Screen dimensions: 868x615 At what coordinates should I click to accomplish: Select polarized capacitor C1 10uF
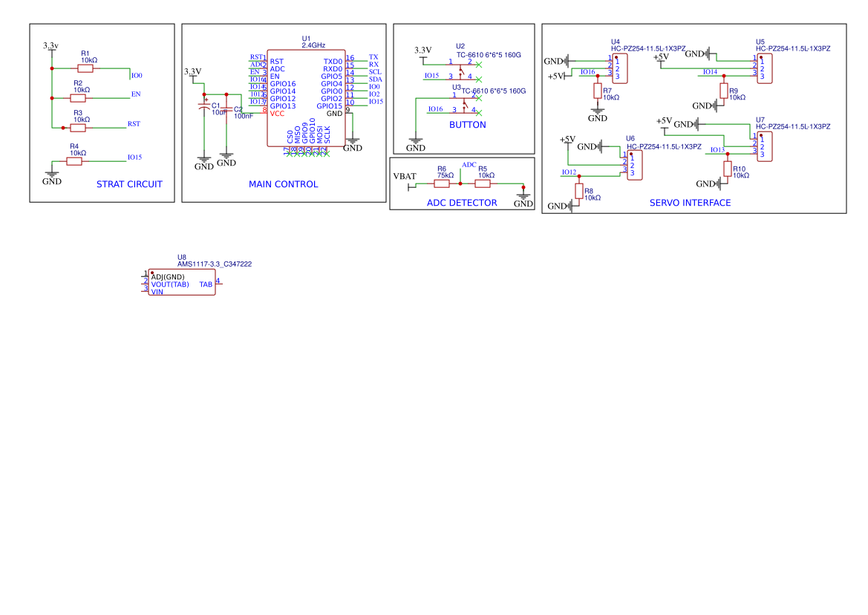[x=204, y=105]
